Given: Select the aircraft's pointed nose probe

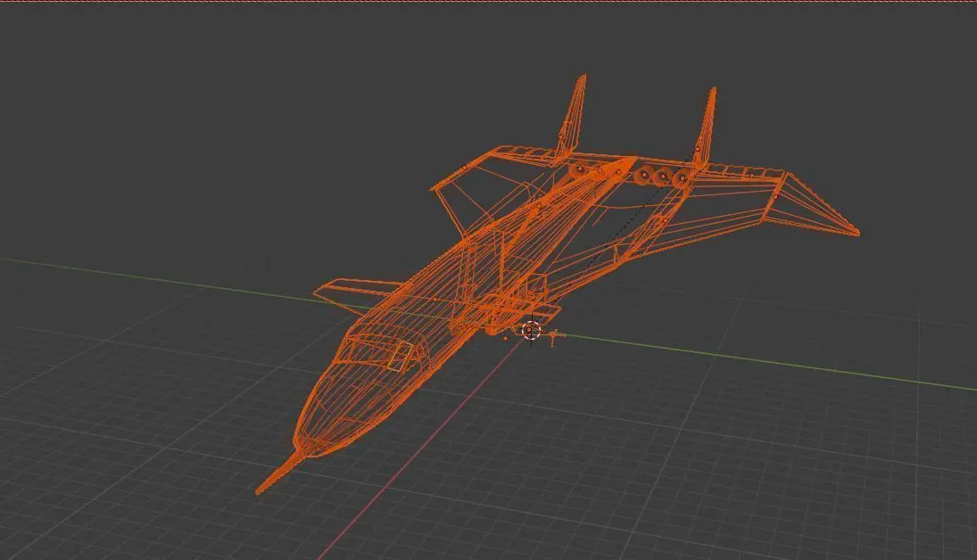Looking at the screenshot, I should click(x=280, y=473).
